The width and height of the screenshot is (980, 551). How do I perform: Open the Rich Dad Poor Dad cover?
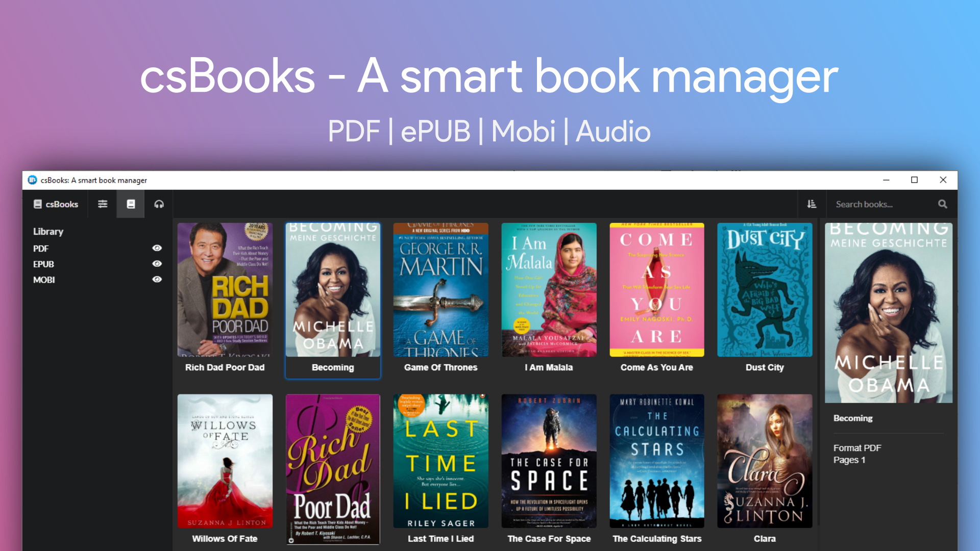tap(225, 290)
